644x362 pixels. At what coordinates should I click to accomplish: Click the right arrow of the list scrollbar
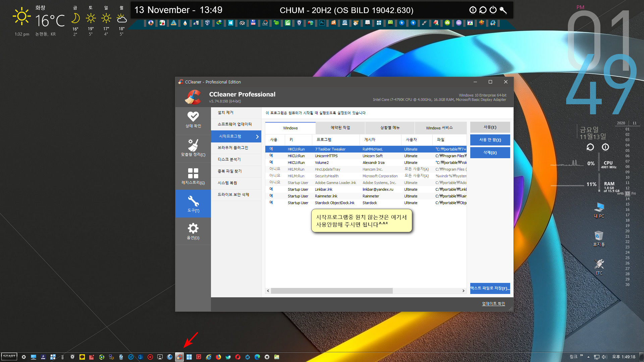point(464,291)
